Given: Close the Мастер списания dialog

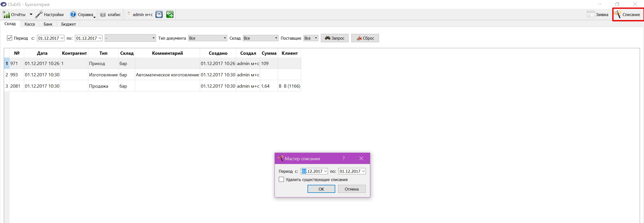Looking at the screenshot, I should point(361,158).
